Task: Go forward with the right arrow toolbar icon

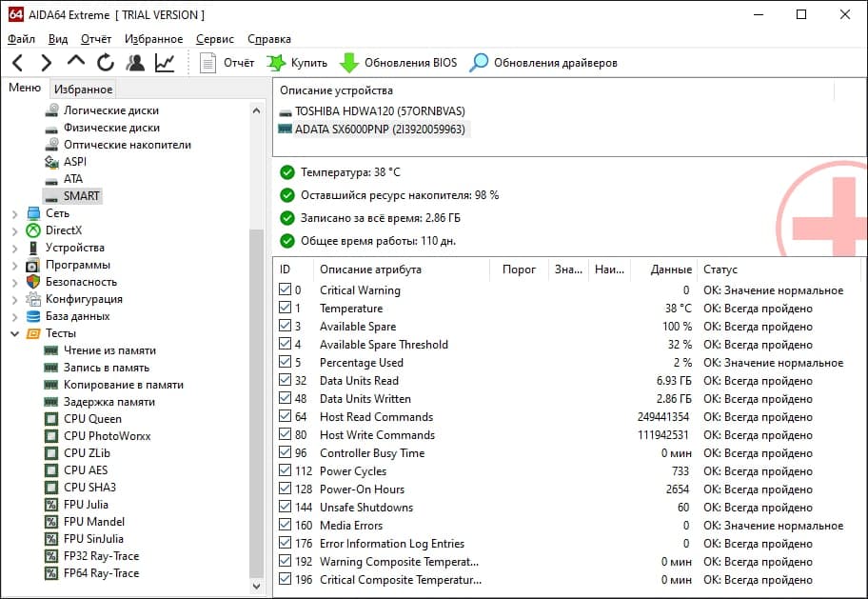Action: [47, 63]
